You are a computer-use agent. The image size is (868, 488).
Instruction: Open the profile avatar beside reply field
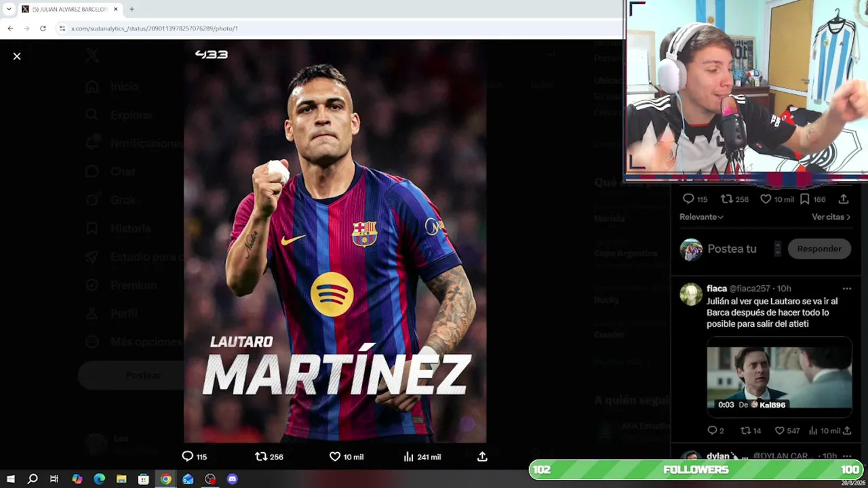[691, 249]
